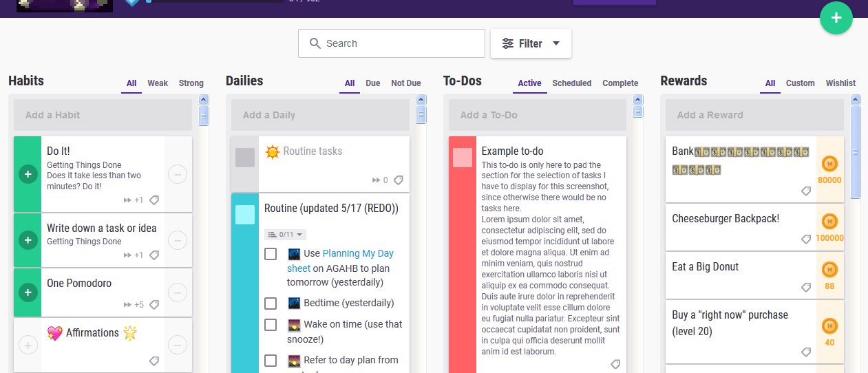Image resolution: width=868 pixels, height=373 pixels.
Task: Score plus on the Do It! habit
Action: point(28,175)
